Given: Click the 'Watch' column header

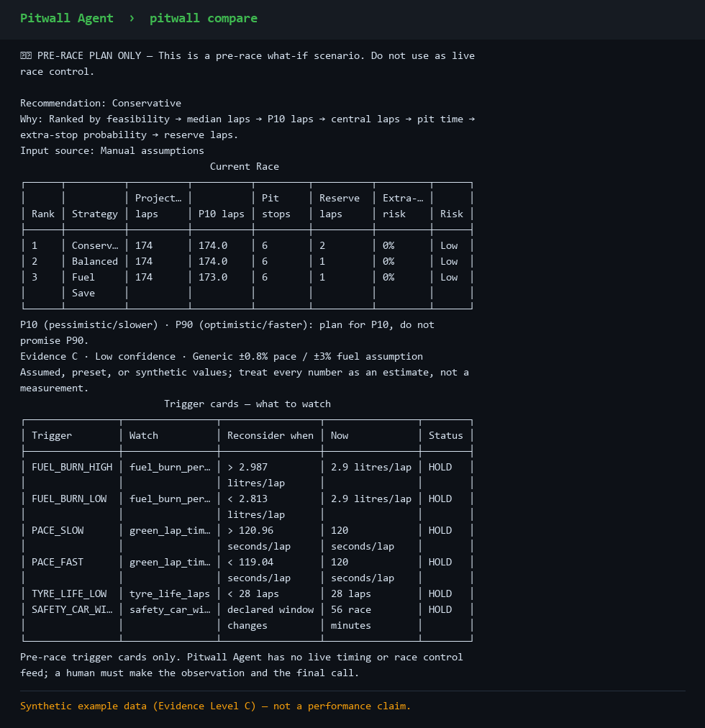Looking at the screenshot, I should (143, 435).
